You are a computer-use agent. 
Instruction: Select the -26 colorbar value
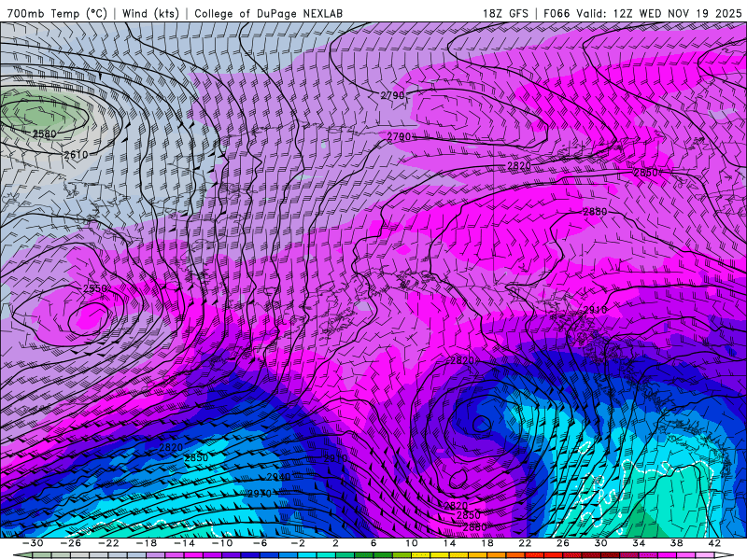[x=71, y=543]
